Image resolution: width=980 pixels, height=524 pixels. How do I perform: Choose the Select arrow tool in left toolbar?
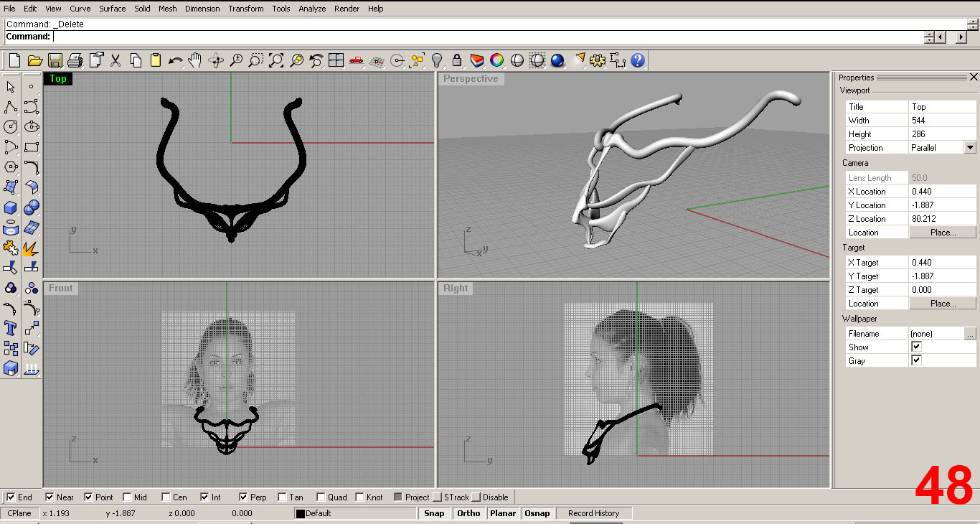coord(11,87)
